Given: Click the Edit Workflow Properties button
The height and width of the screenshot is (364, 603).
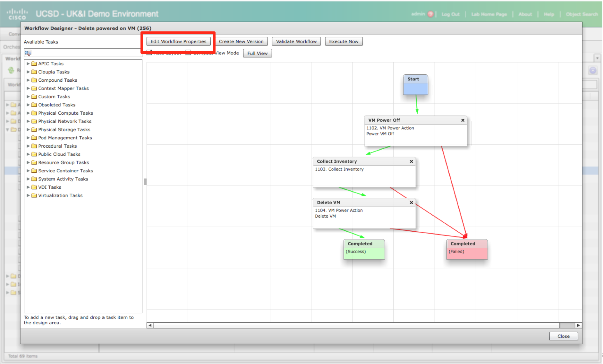Looking at the screenshot, I should [x=178, y=41].
